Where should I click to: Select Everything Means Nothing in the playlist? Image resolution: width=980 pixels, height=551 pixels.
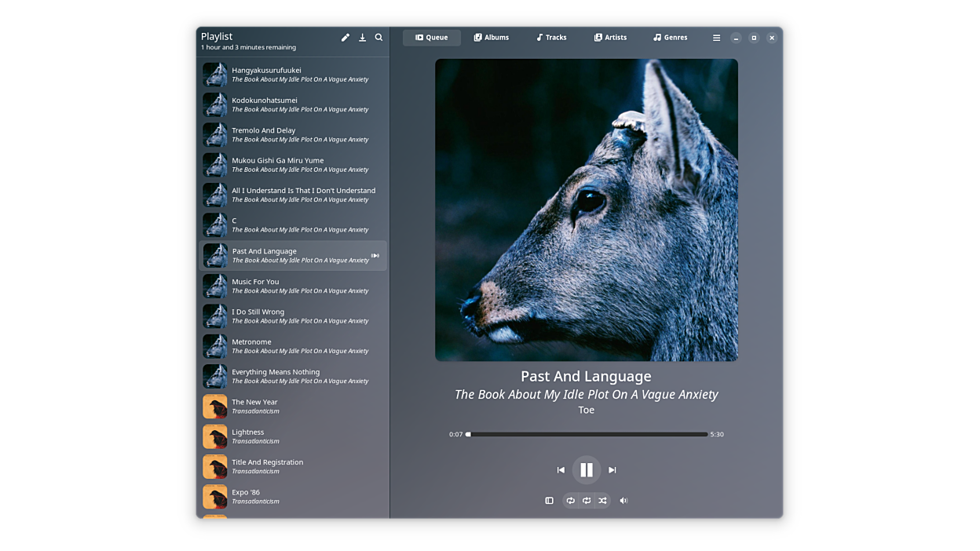point(293,377)
